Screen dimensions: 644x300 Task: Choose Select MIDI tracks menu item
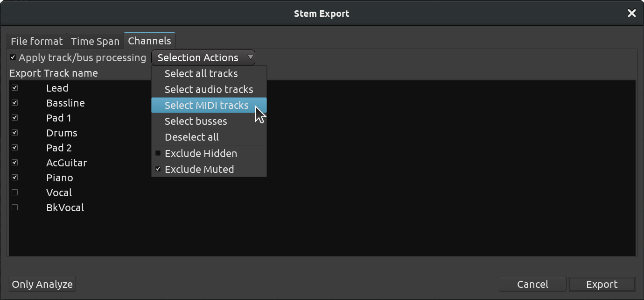coord(209,105)
